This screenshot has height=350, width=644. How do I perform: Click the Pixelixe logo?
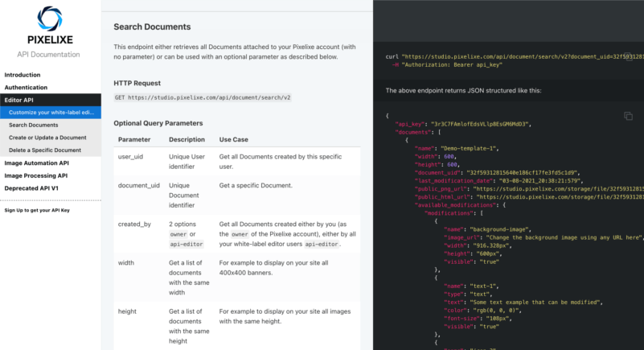coord(50,25)
